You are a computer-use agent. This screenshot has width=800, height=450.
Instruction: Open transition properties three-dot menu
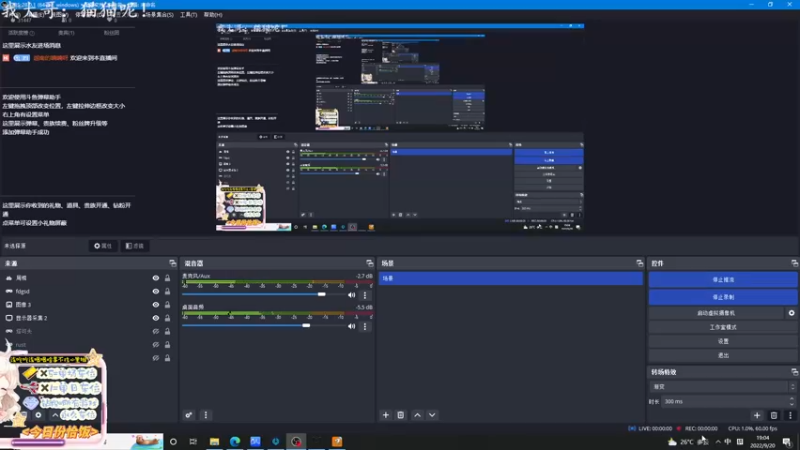click(x=790, y=415)
